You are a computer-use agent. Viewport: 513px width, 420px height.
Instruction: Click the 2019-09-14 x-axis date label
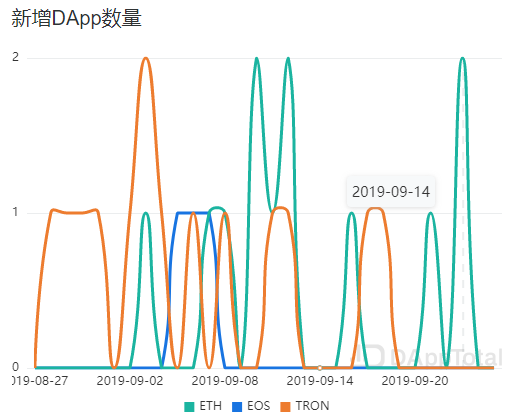click(320, 381)
